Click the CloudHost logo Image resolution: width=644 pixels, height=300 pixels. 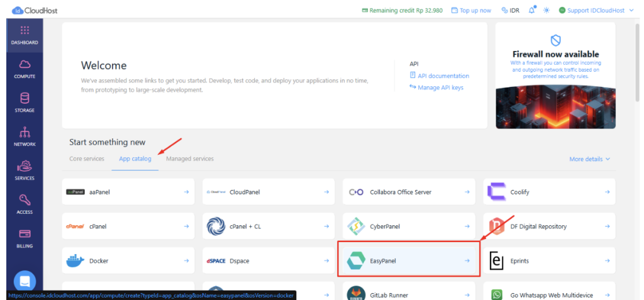35,10
